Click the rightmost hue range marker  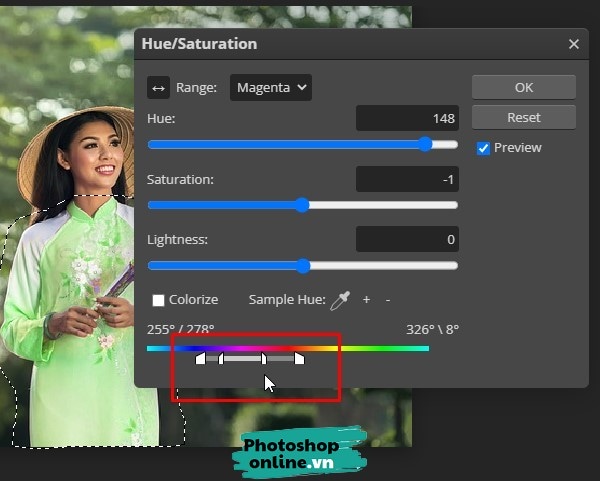tap(299, 358)
